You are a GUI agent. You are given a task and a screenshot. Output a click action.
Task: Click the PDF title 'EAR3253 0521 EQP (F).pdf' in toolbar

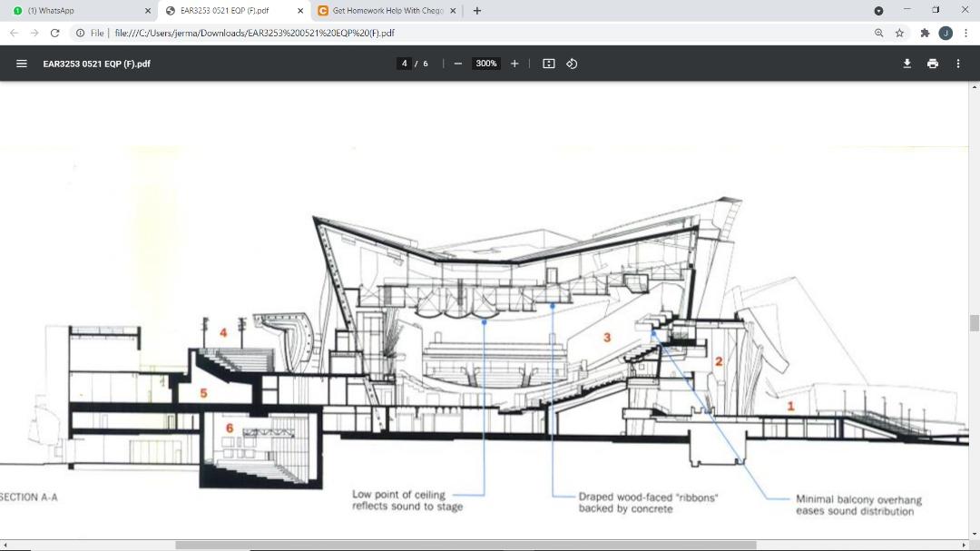[x=96, y=64]
